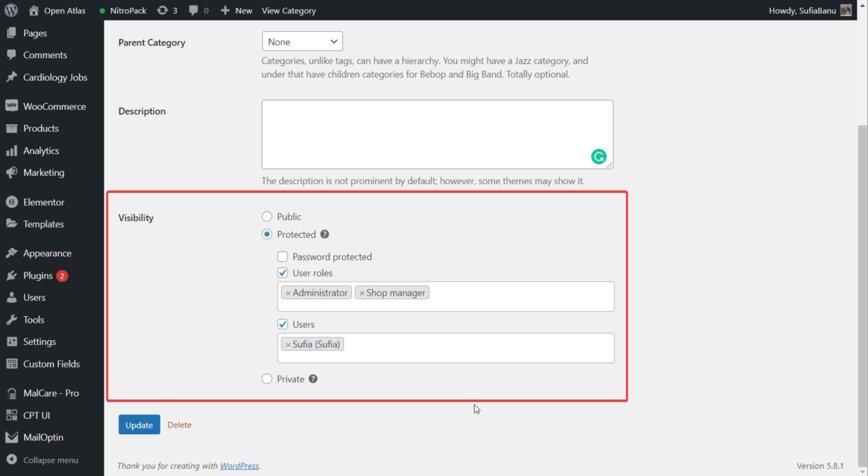Go to Plugins in the sidebar

click(x=37, y=276)
